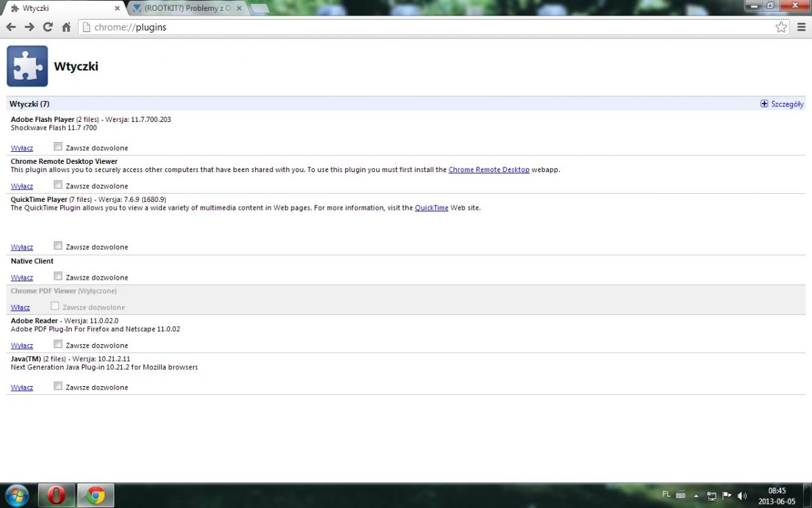Screen dimensions: 812x508
Task: Click the Next Generation Java Plug-in description
Action: point(104,366)
